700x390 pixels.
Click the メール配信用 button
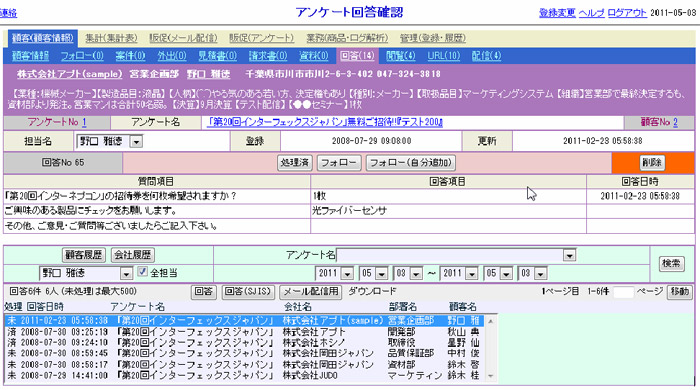tap(311, 292)
